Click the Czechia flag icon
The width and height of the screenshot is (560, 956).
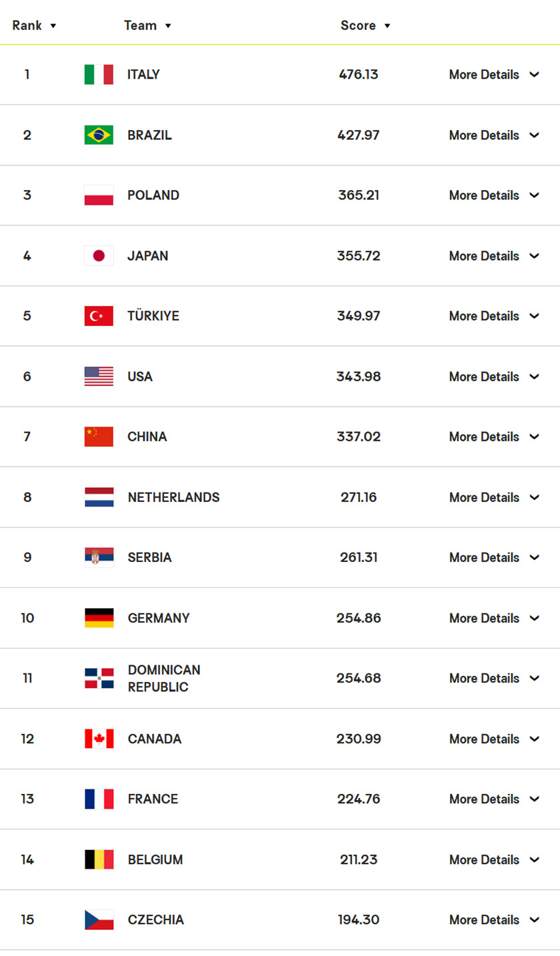click(99, 920)
